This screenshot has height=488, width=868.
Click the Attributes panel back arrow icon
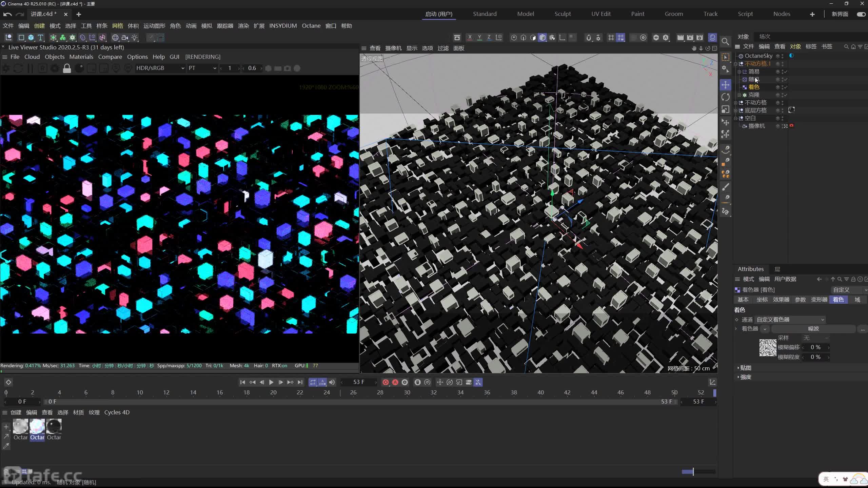[819, 279]
